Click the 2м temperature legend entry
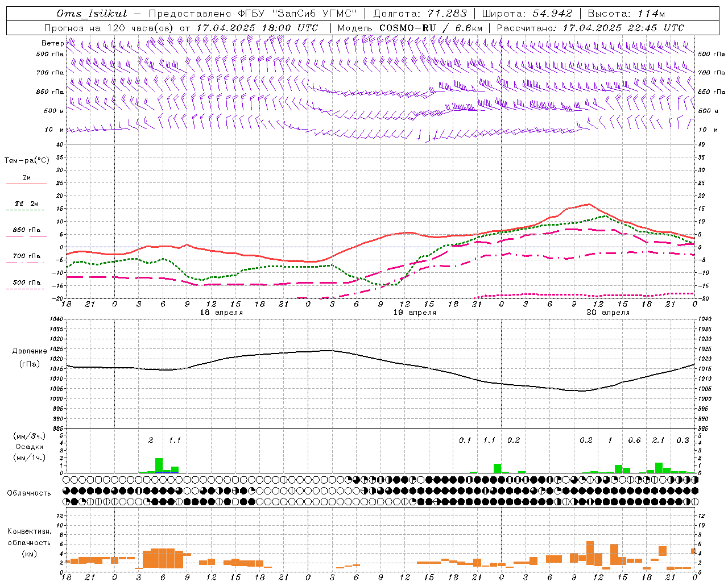Image resolution: width=728 pixels, height=582 pixels. tap(27, 177)
